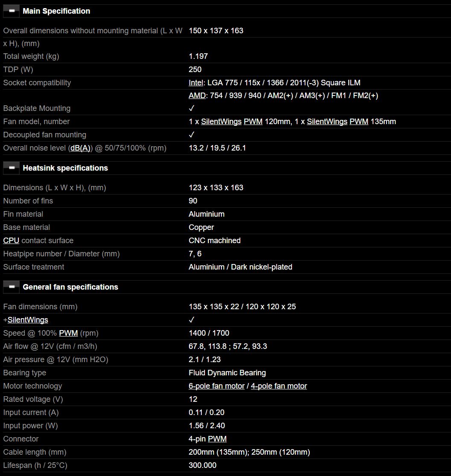Screen dimensions: 451x476
Task: Open the 6-pole fan motor link
Action: coord(217,386)
